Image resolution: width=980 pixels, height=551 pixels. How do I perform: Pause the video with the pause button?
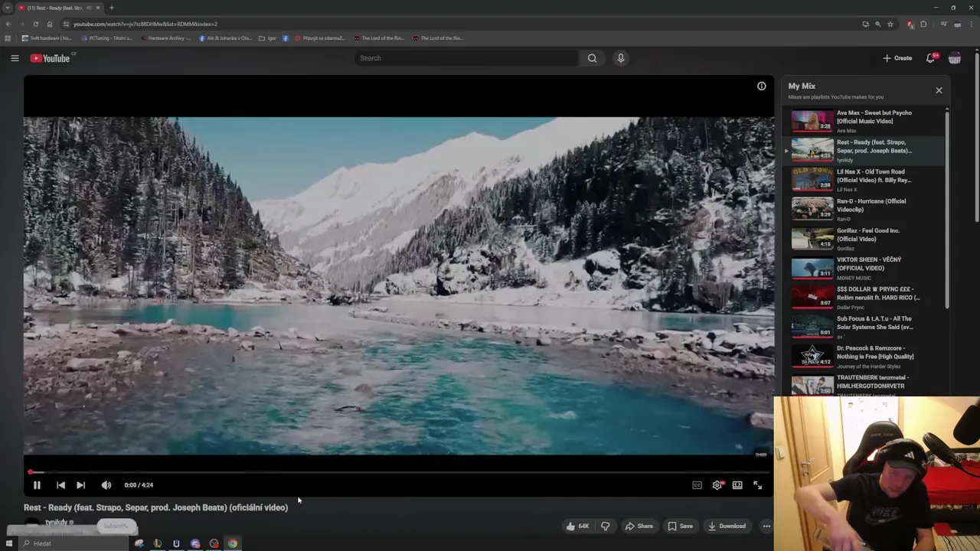(37, 485)
